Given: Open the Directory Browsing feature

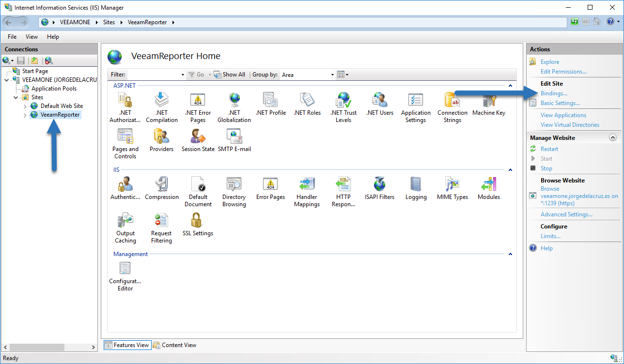Looking at the screenshot, I should 234,192.
